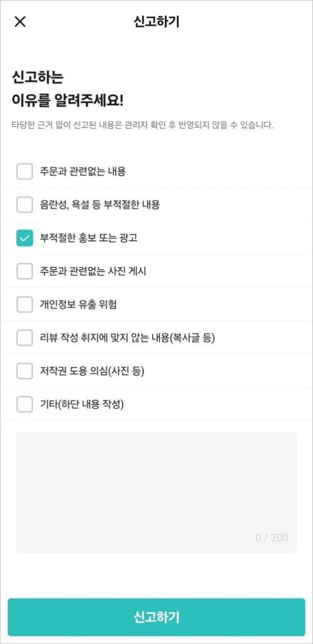Click the 주문과 관련없는 사진 게시 label text
This screenshot has height=644, width=313.
pos(93,271)
